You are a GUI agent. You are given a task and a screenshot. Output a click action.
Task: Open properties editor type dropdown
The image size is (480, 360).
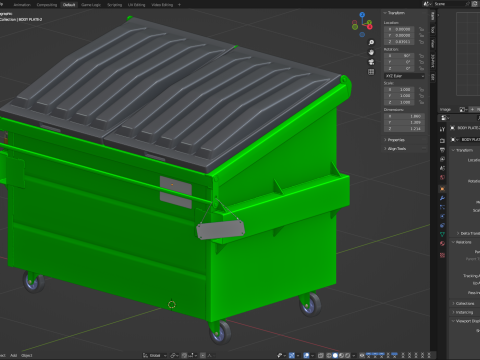click(x=445, y=118)
